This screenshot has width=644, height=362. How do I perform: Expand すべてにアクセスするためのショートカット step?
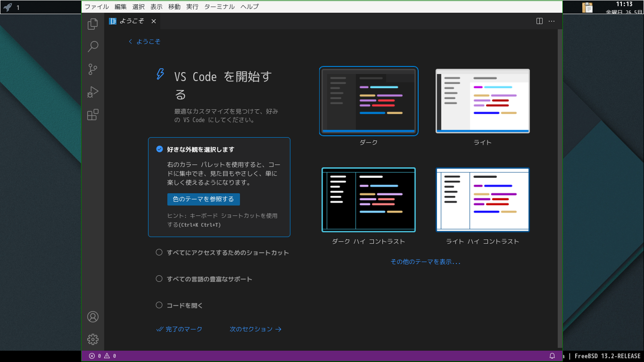tap(228, 253)
